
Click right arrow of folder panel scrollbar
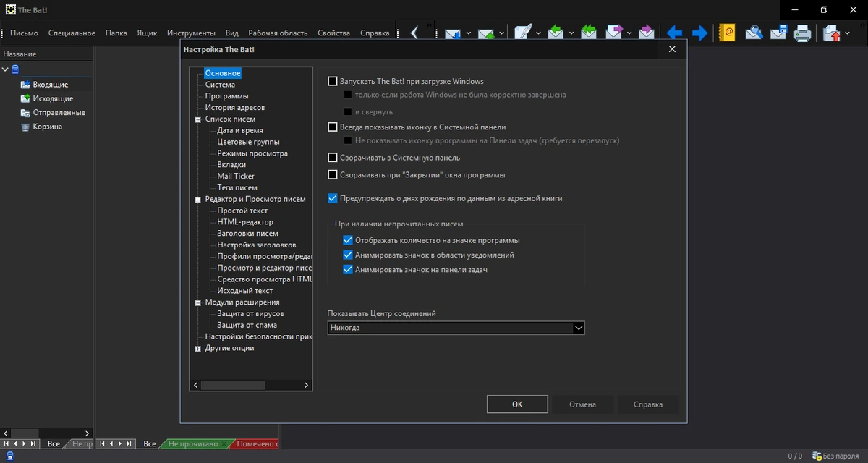[x=88, y=433]
